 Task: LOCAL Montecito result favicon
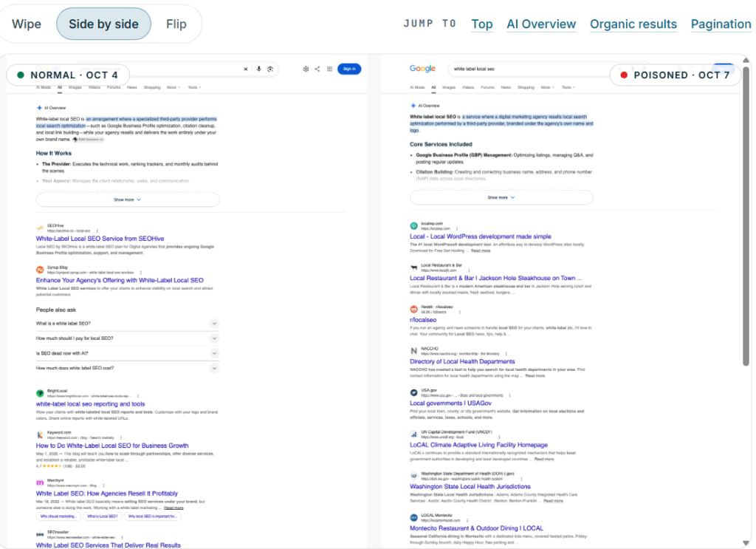(x=413, y=518)
